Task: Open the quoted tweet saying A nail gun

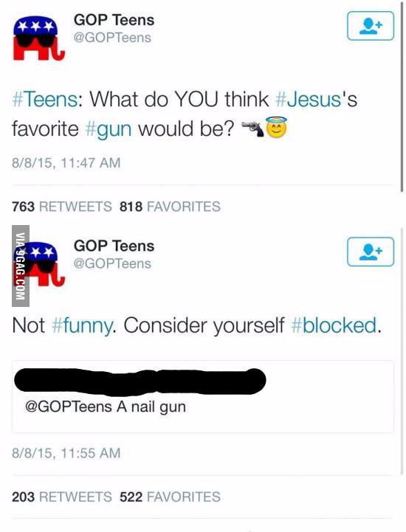Action: (203, 397)
